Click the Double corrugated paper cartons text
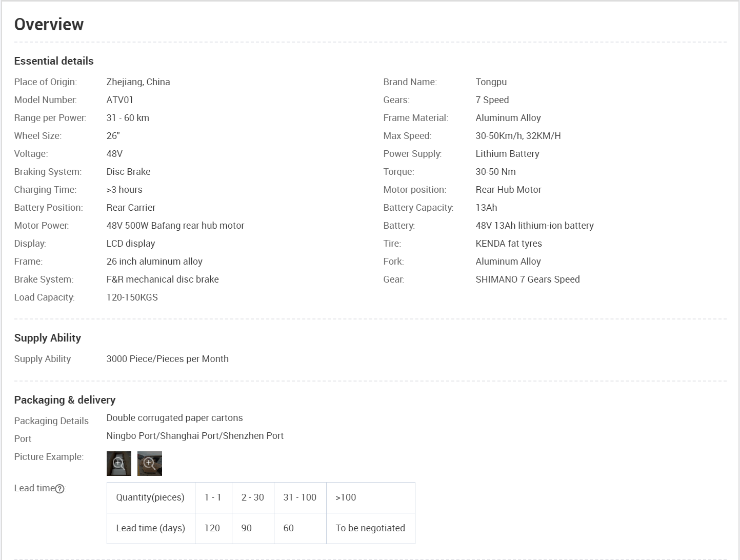740x560 pixels. [x=174, y=418]
